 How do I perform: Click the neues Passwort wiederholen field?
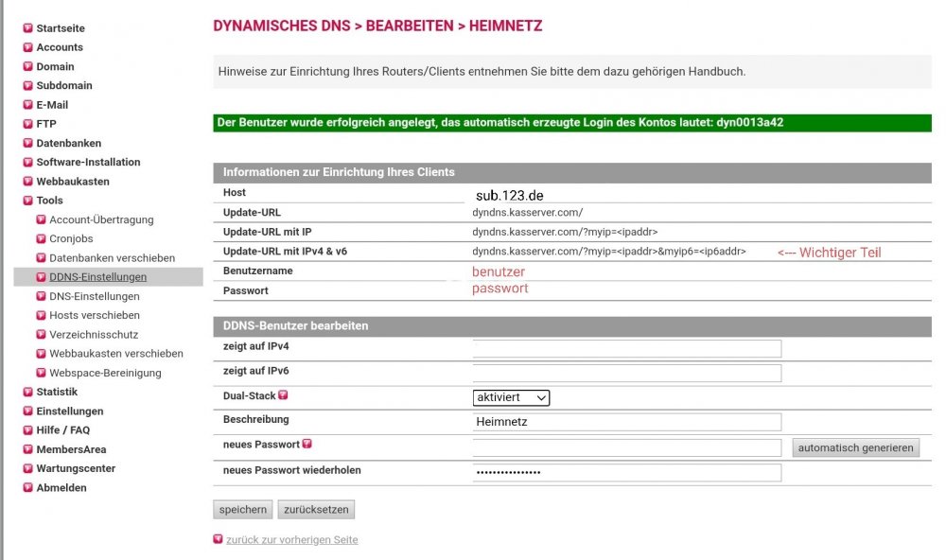point(627,473)
